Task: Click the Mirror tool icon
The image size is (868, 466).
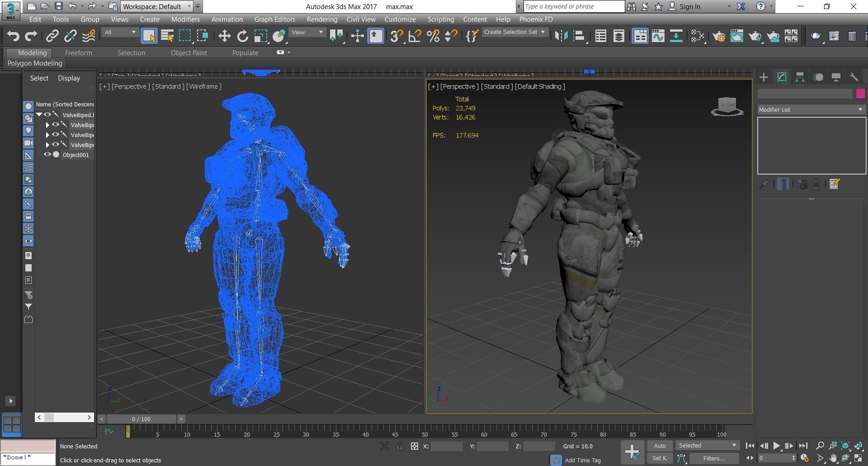Action: coord(561,36)
